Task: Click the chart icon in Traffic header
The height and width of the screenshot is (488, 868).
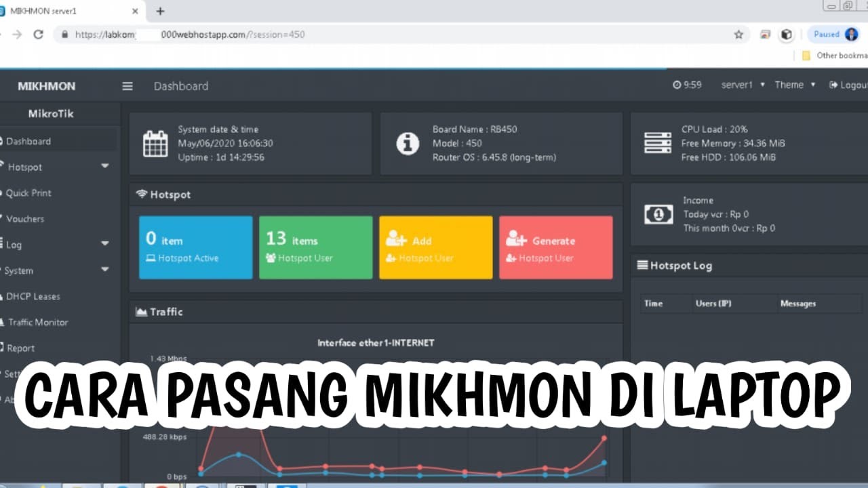Action: [142, 312]
